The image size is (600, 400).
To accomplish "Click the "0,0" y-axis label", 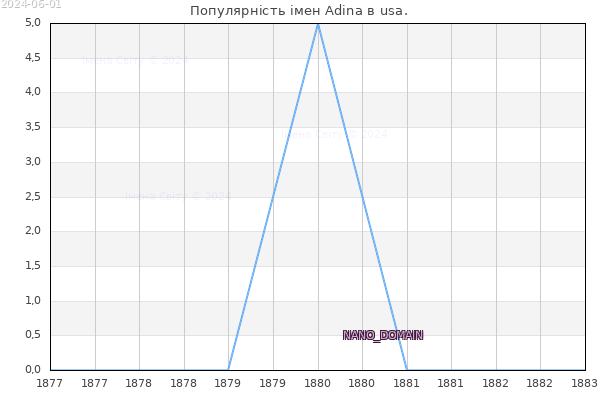I will tap(33, 369).
